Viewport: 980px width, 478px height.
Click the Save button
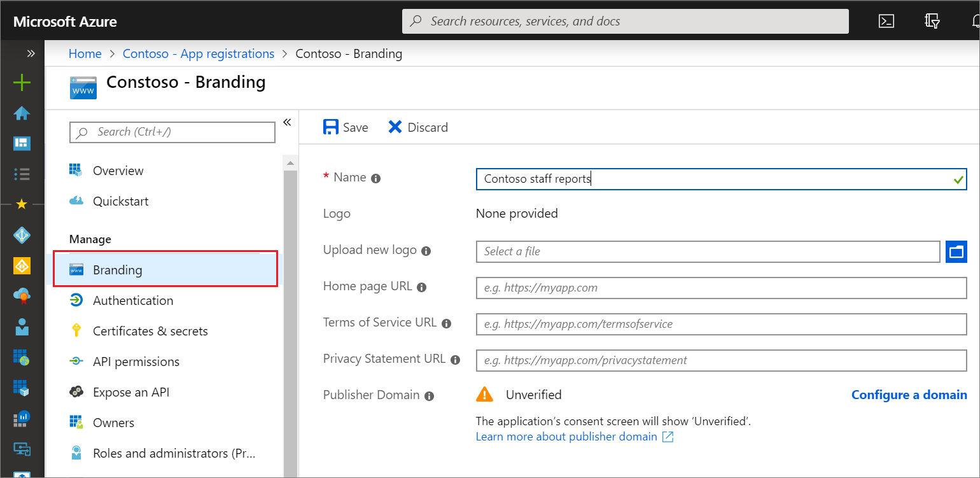pyautogui.click(x=346, y=127)
